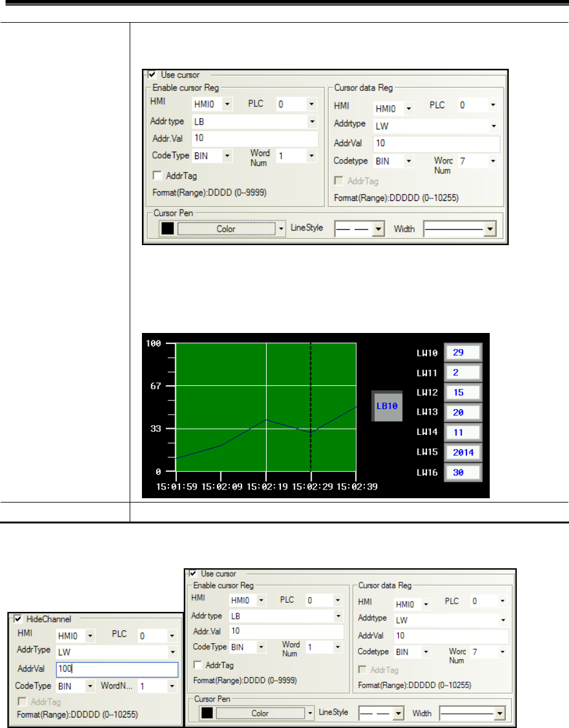Click LW11 value box showing 2
Viewport: 569px width, 728px height.
pyautogui.click(x=463, y=372)
